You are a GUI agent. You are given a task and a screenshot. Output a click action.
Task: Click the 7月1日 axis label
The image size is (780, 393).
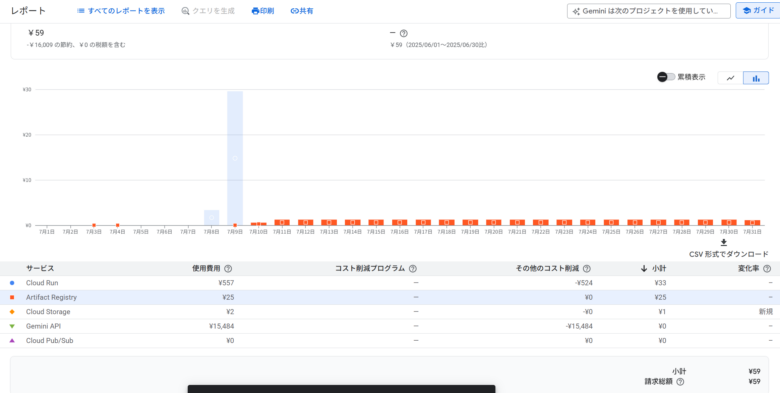click(x=47, y=232)
